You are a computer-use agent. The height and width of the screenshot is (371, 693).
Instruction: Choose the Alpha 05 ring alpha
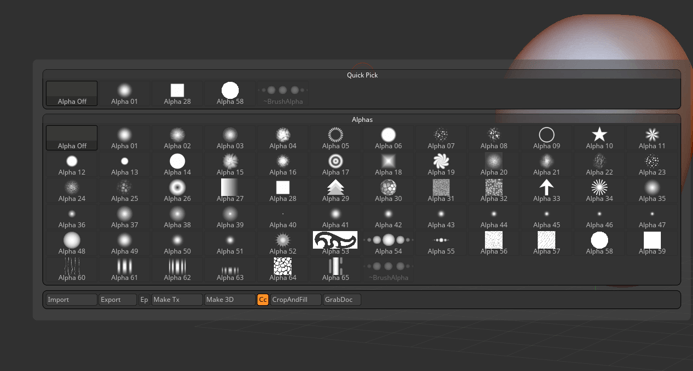[x=335, y=138]
